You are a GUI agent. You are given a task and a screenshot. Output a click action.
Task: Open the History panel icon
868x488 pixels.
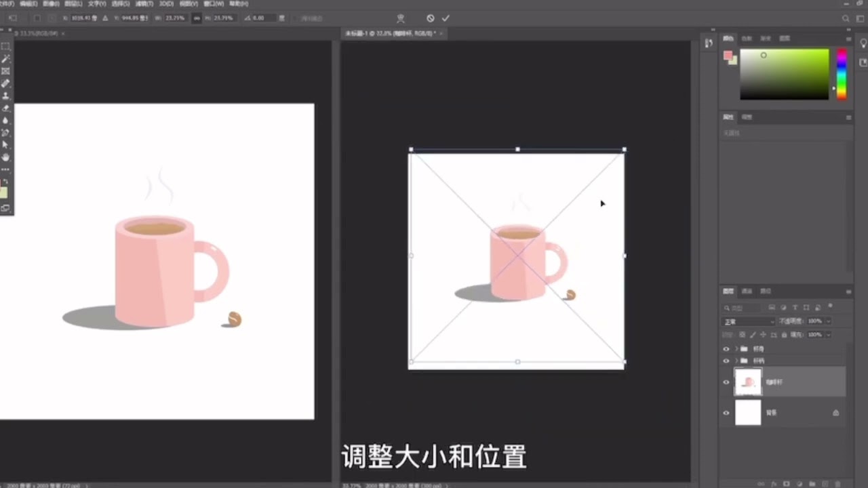click(709, 43)
